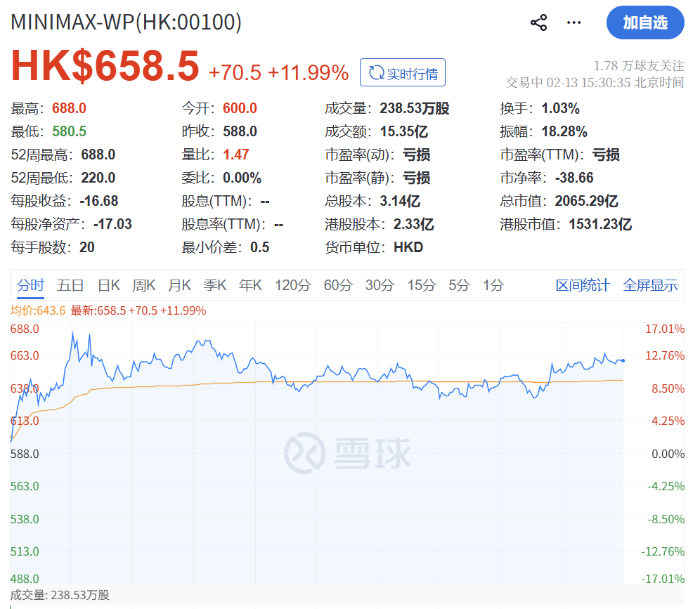Choose the 30分 interval tab
Image resolution: width=700 pixels, height=609 pixels.
pyautogui.click(x=380, y=285)
